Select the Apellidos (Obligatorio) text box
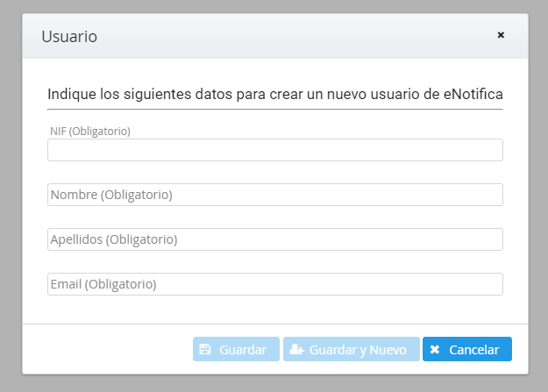548x392 pixels. 274,239
